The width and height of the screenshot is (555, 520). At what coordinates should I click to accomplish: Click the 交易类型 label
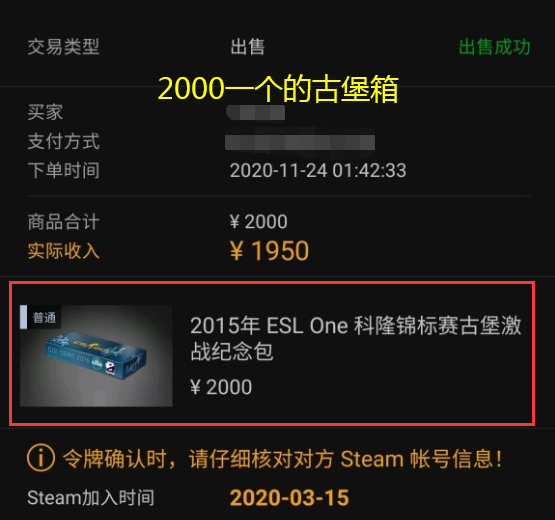(x=63, y=47)
